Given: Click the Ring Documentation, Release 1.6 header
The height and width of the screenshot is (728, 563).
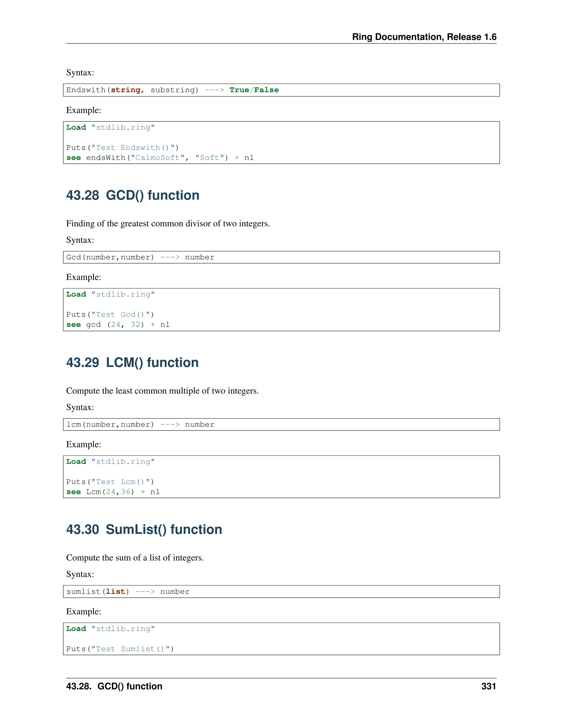Looking at the screenshot, I should (x=424, y=37).
